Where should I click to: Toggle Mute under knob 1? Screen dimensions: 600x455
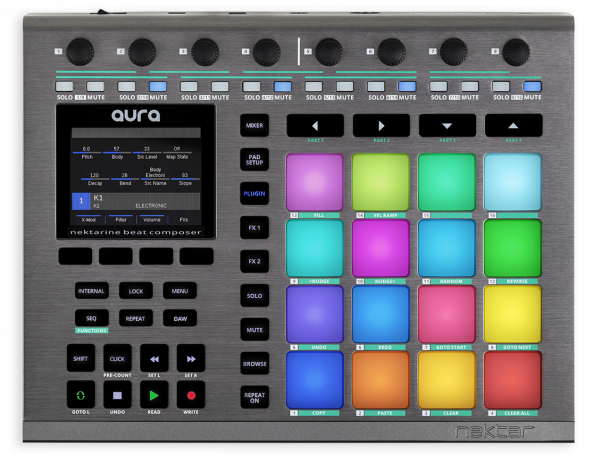pyautogui.click(x=96, y=87)
